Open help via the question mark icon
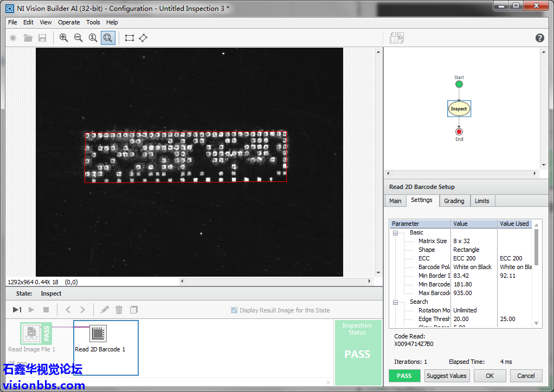The height and width of the screenshot is (392, 554). pos(539,38)
